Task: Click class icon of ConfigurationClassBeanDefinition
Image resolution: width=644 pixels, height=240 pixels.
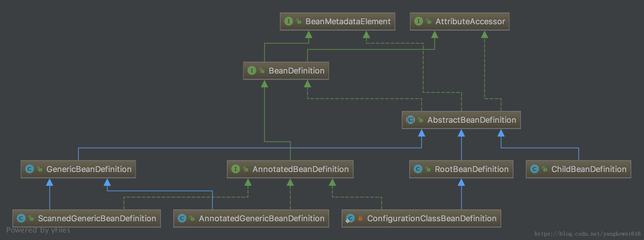Action: pyautogui.click(x=350, y=218)
